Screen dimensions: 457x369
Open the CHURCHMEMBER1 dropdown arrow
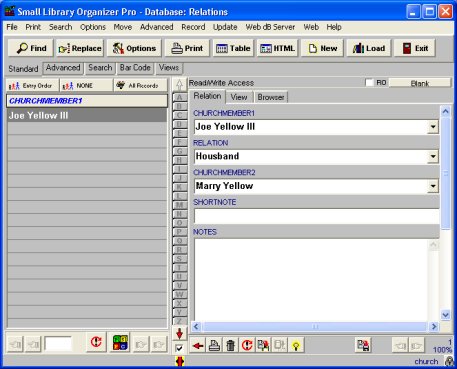(x=433, y=127)
